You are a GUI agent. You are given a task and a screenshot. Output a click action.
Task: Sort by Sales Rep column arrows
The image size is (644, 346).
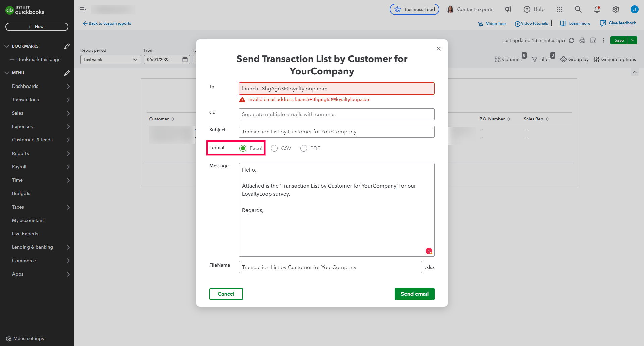coord(547,119)
